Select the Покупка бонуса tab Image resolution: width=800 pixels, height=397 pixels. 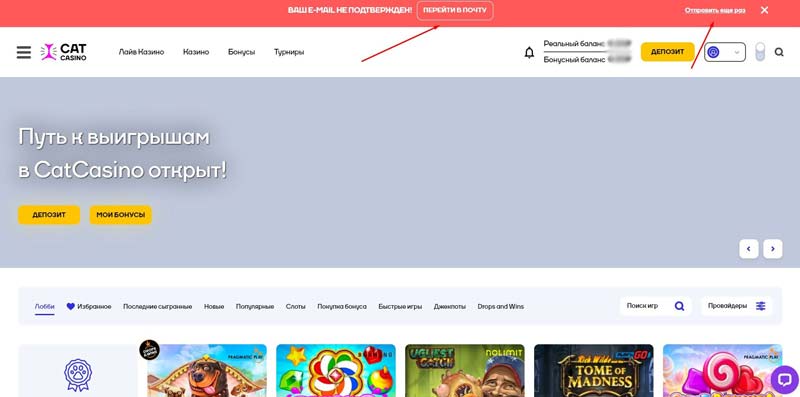coord(342,307)
